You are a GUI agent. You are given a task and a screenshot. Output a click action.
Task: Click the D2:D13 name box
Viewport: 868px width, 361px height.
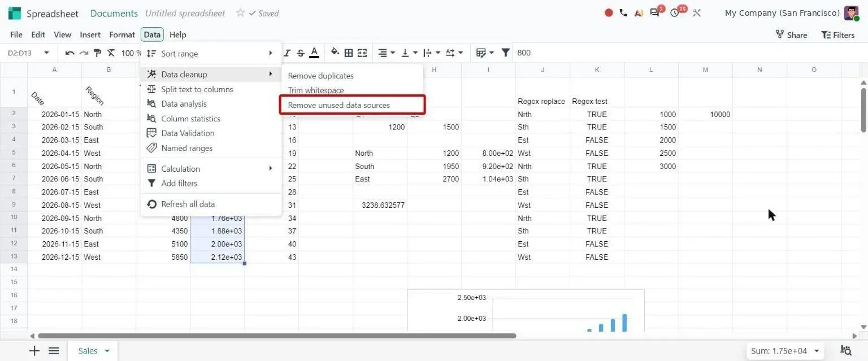coord(20,53)
